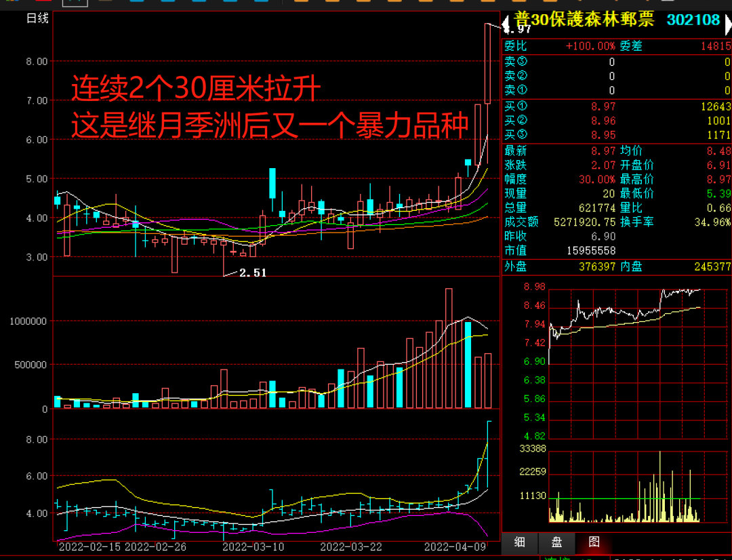
Task: Select the 换手率 value 34.96%
Action: pos(713,222)
